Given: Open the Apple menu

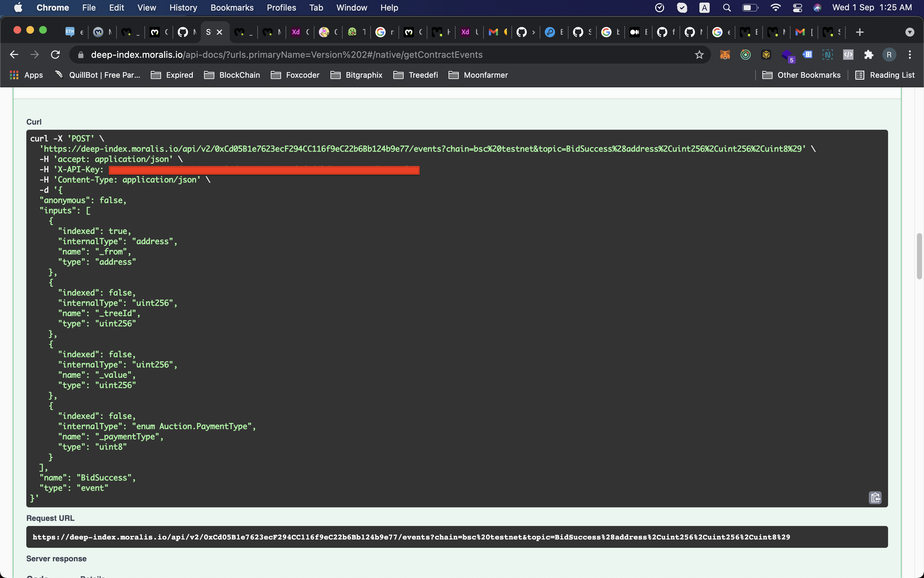Looking at the screenshot, I should point(18,8).
